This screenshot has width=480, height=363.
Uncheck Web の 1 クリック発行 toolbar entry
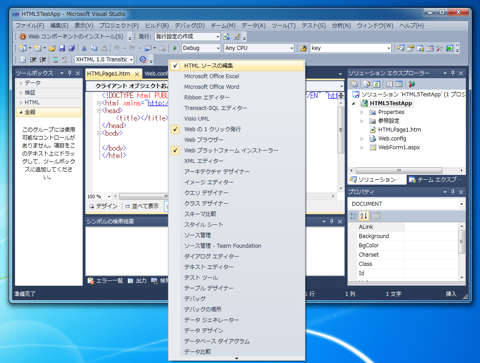click(237, 129)
